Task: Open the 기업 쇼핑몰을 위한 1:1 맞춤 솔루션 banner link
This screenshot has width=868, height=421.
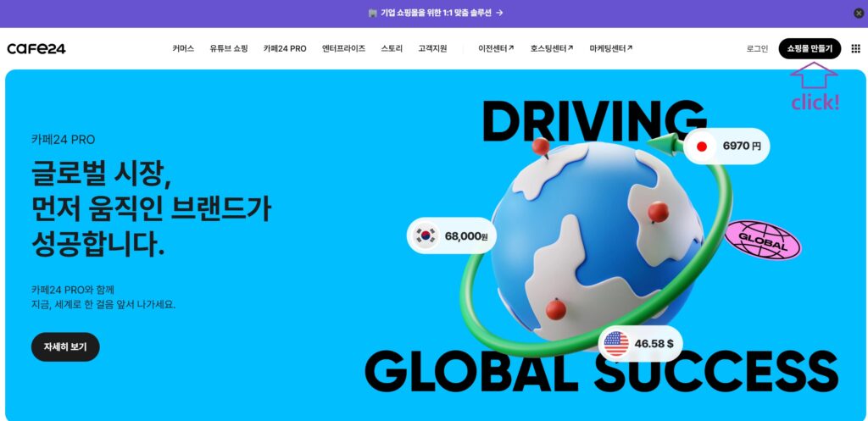Action: coord(435,13)
